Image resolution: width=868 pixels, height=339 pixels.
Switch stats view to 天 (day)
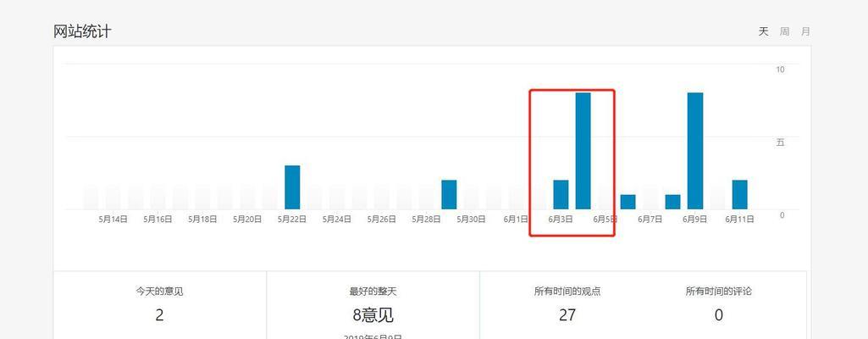(763, 31)
